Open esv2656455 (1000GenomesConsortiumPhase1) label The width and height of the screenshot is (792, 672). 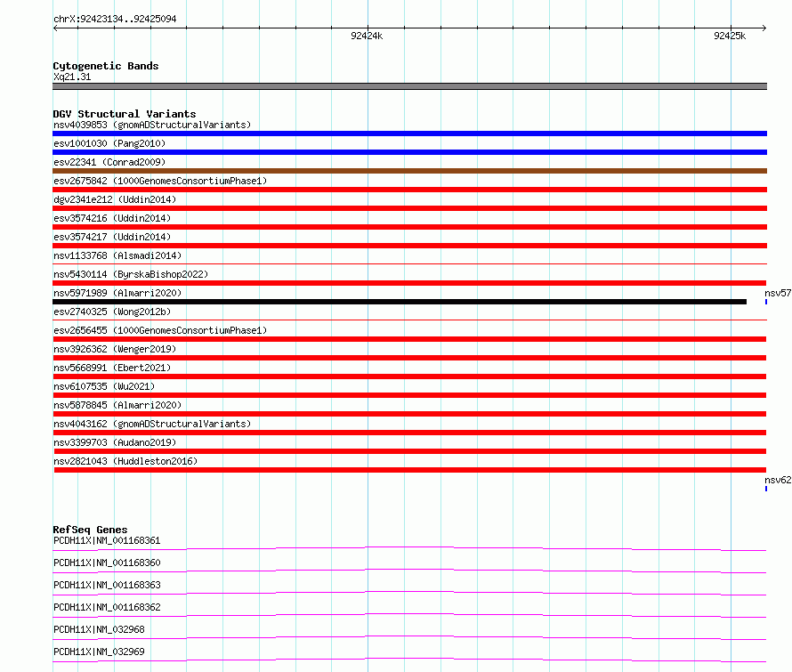click(x=160, y=330)
